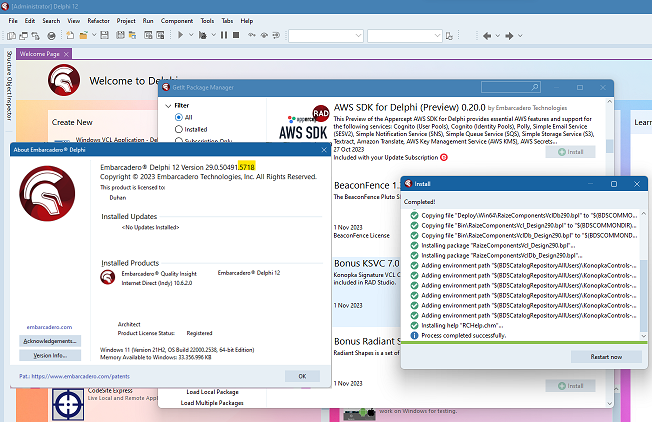The height and width of the screenshot is (422, 652).
Task: Click the Toggle Form/Unit toolbar icon
Action: 35,36
